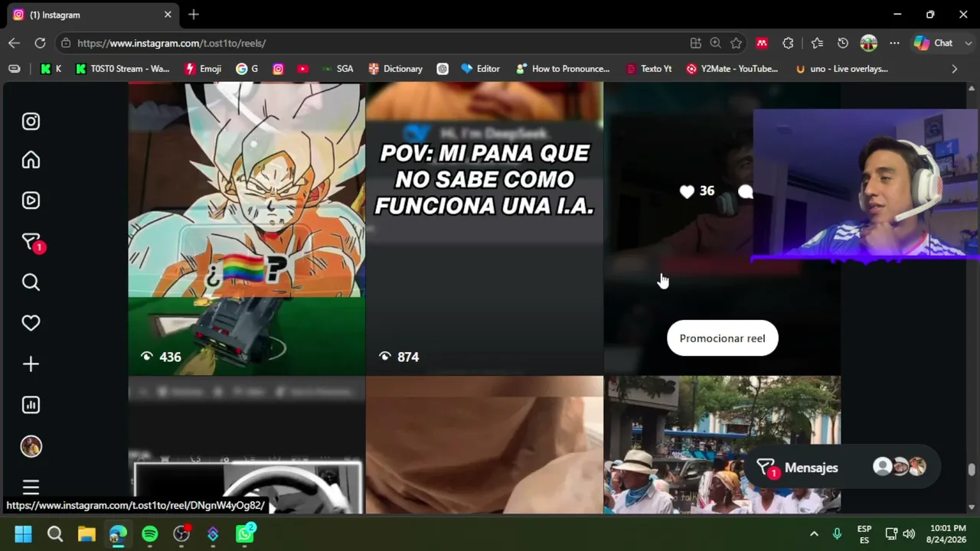Expand the Instagram More hamburger menu

31,487
